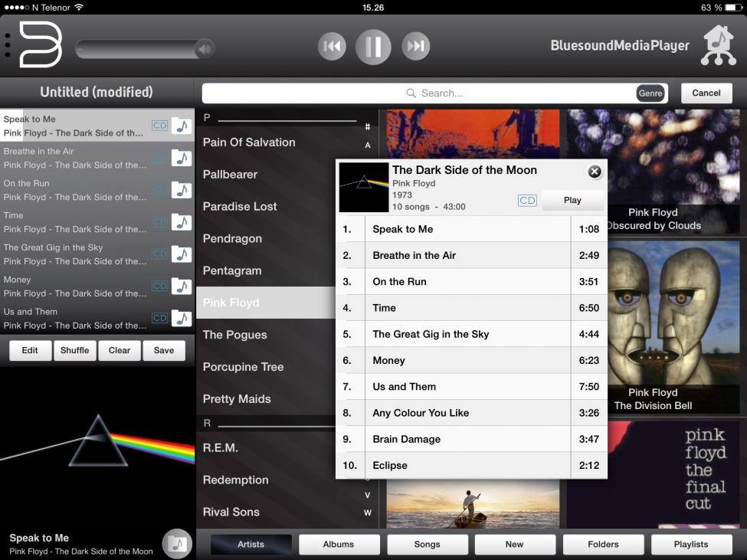747x560 pixels.
Task: Cancel the search
Action: tap(706, 93)
